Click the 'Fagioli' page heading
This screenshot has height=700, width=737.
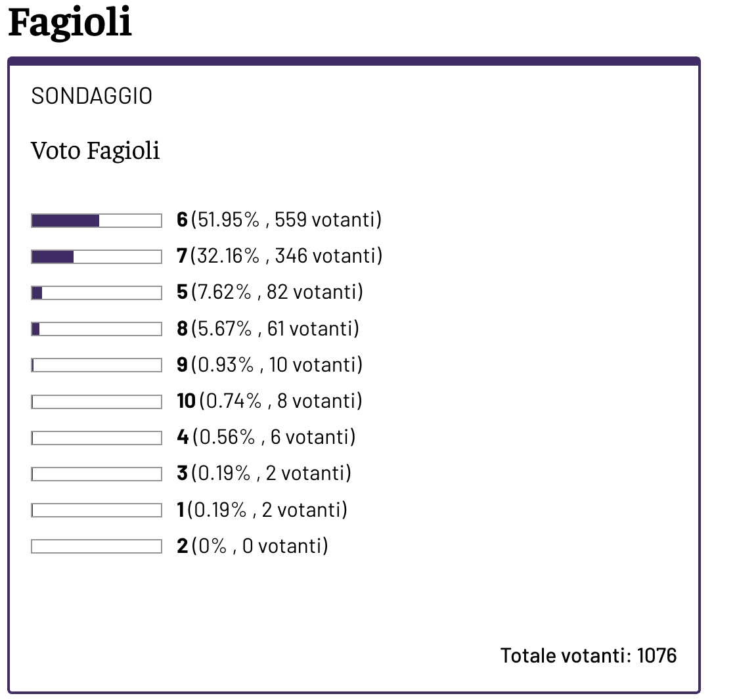pos(70,22)
